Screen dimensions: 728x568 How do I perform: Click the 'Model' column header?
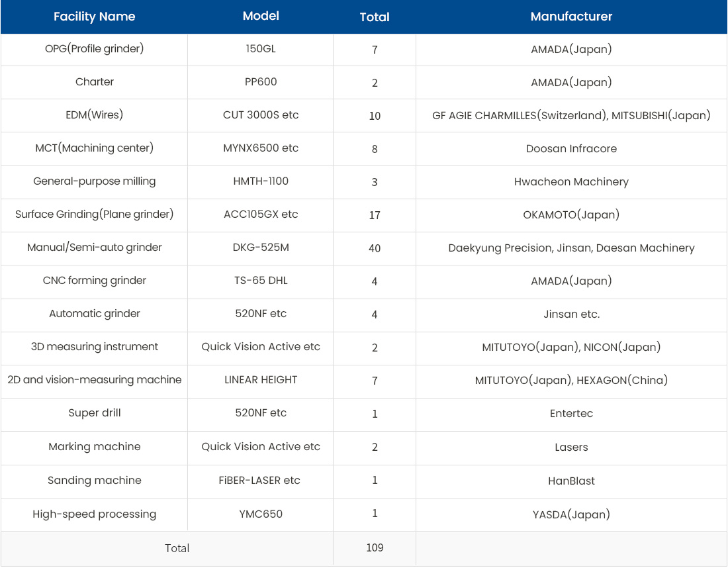pos(261,16)
